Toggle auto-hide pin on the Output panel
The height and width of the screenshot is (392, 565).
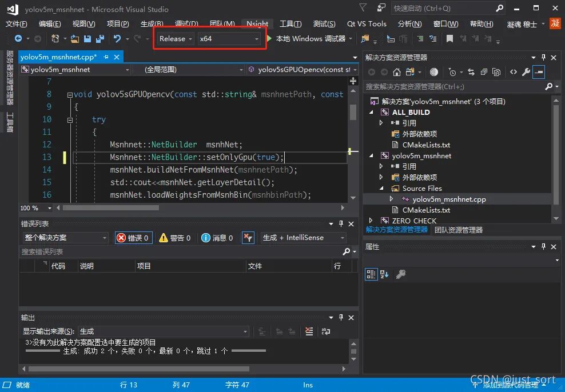[x=341, y=317]
